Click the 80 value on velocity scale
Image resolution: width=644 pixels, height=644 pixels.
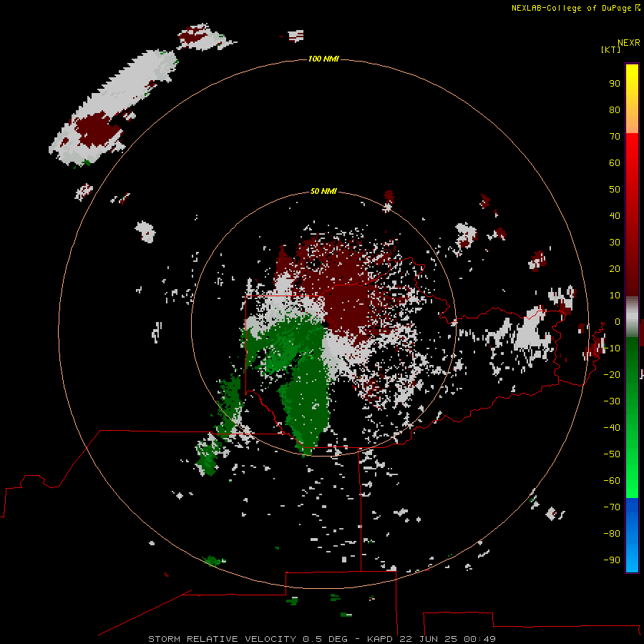tap(615, 110)
